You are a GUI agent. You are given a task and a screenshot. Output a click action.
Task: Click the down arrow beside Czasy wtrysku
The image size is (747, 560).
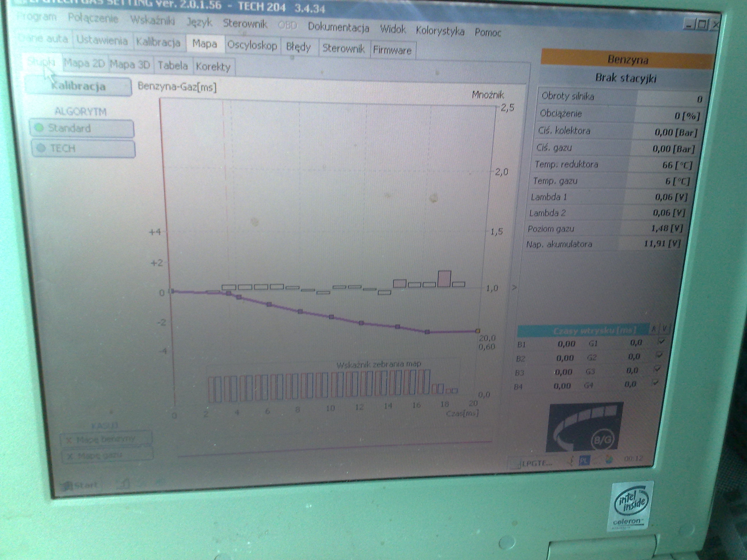pyautogui.click(x=664, y=328)
